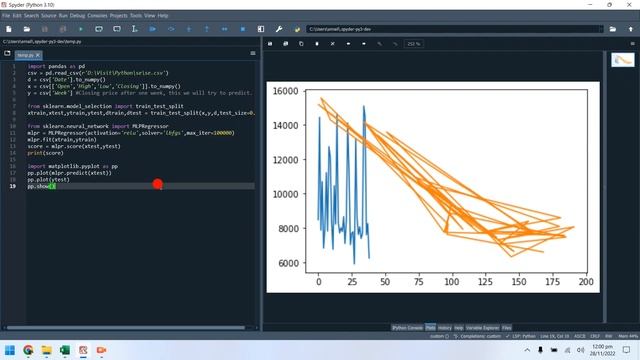Open the Debug menu
The image size is (640, 360).
(x=77, y=16)
